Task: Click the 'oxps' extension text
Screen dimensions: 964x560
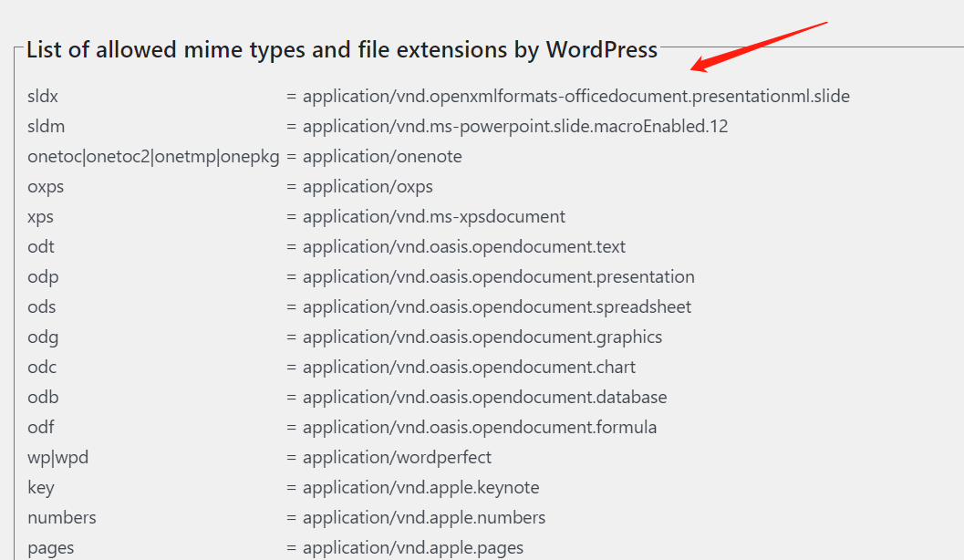Action: pyautogui.click(x=46, y=187)
